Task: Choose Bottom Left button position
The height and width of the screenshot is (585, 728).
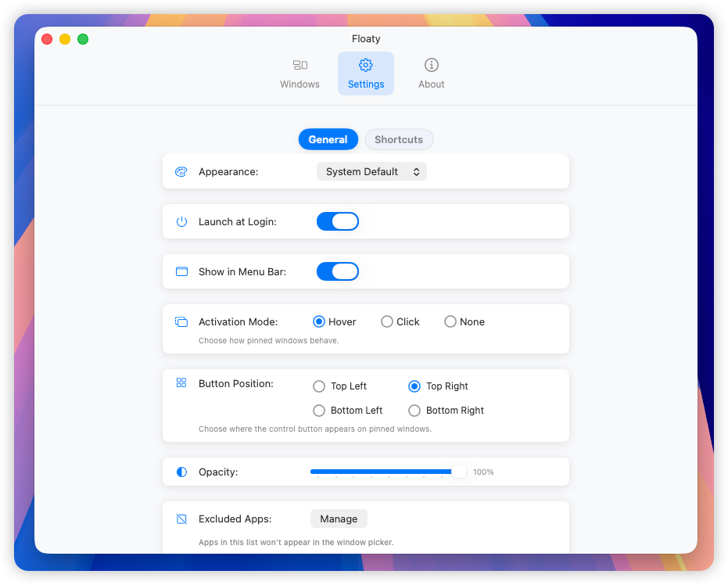Action: click(347, 411)
